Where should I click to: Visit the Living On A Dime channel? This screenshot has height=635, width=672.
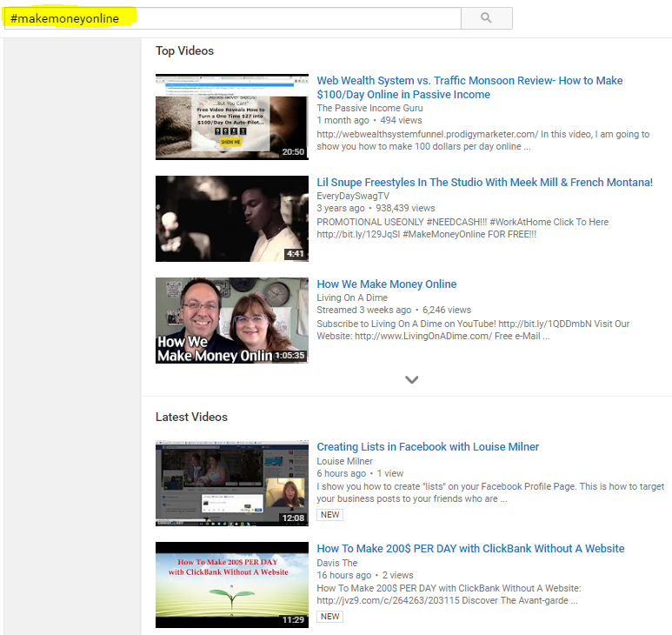pyautogui.click(x=354, y=297)
